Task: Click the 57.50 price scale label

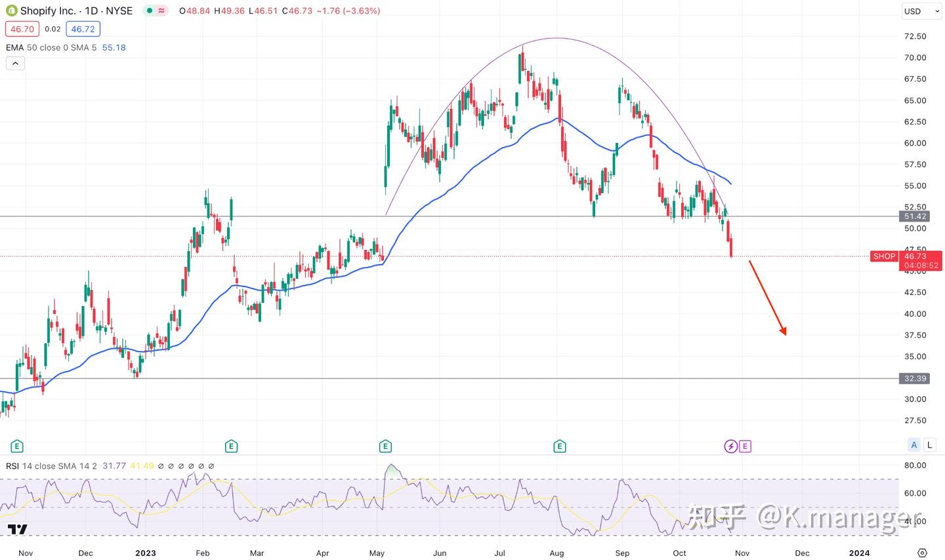Action: 915,165
